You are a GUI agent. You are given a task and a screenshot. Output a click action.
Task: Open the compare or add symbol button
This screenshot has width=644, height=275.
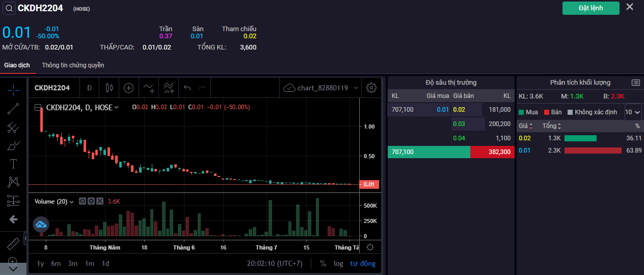tap(128, 88)
